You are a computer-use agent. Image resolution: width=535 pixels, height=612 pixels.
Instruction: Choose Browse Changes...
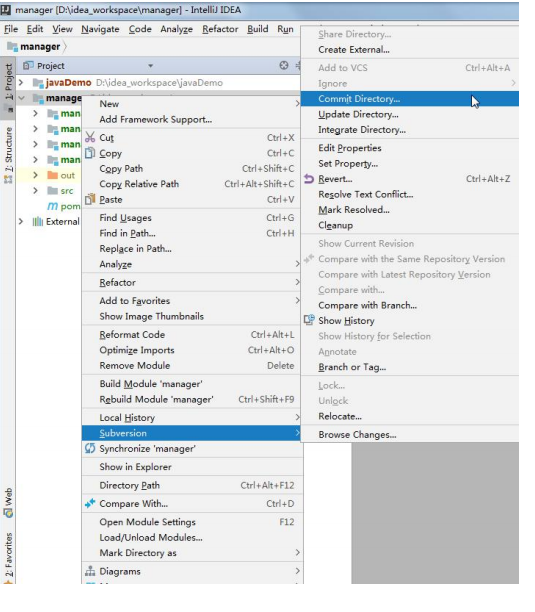coord(410,434)
